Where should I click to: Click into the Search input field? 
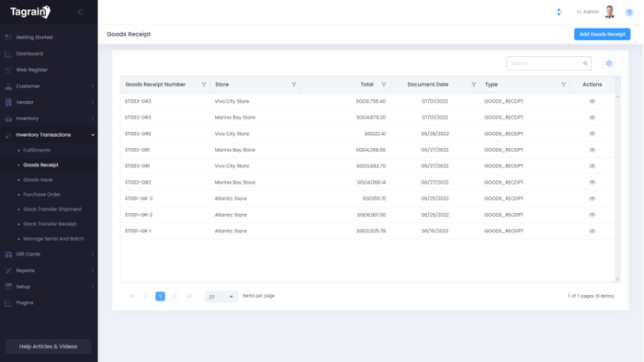click(545, 63)
